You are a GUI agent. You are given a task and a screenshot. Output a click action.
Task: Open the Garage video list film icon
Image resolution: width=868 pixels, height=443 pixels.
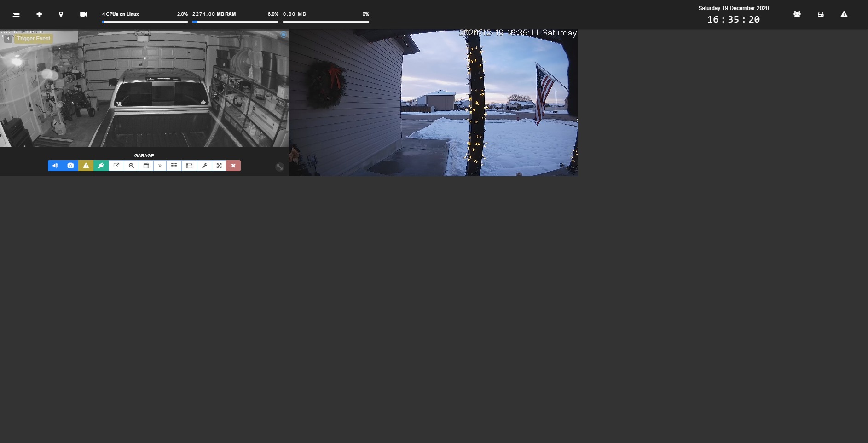click(x=189, y=166)
